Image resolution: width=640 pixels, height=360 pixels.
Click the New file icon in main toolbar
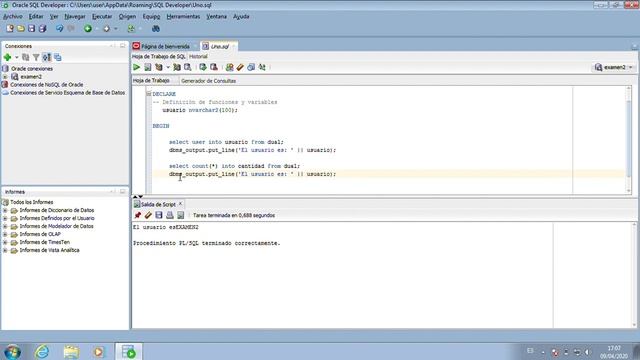[x=10, y=29]
